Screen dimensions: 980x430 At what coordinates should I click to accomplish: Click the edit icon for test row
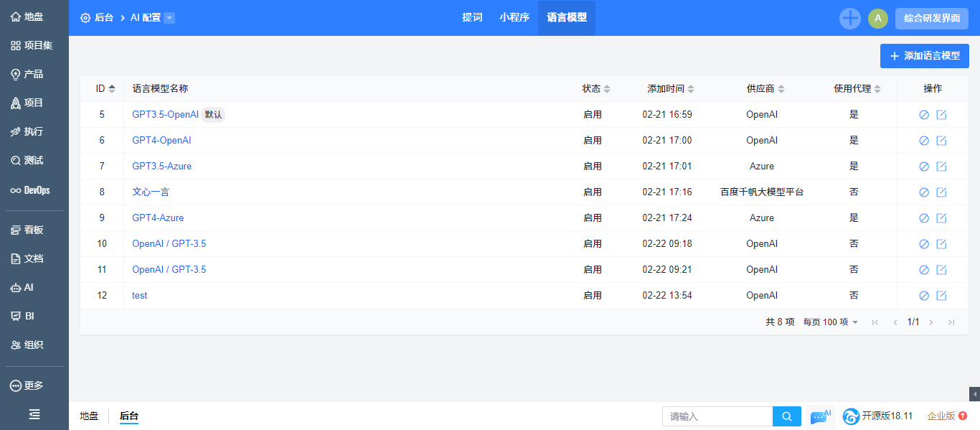tap(941, 296)
